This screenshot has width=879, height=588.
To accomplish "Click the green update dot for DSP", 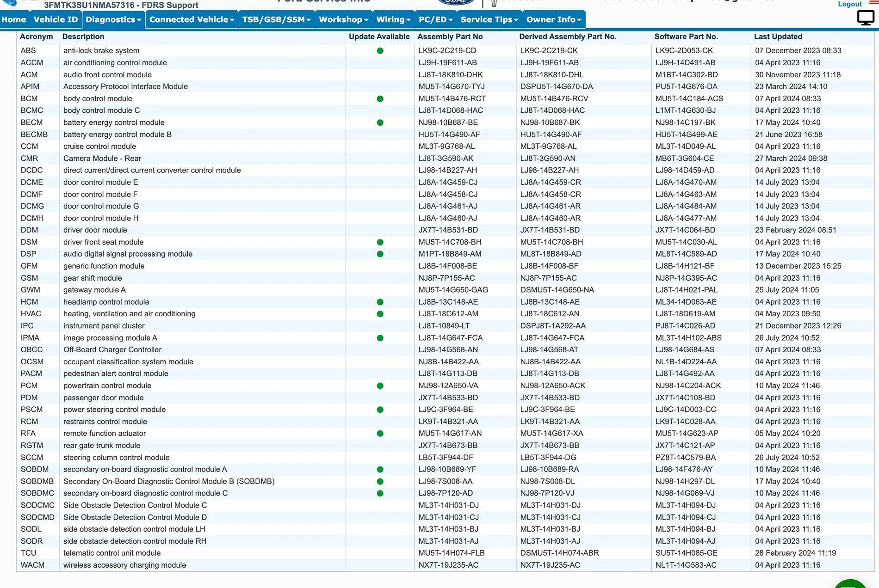I will tap(380, 254).
